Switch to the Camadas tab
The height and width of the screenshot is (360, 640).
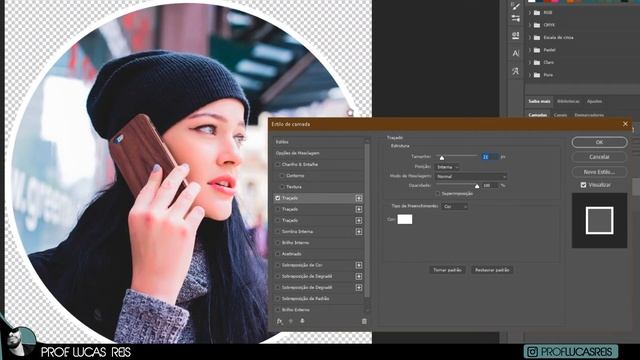(x=538, y=115)
